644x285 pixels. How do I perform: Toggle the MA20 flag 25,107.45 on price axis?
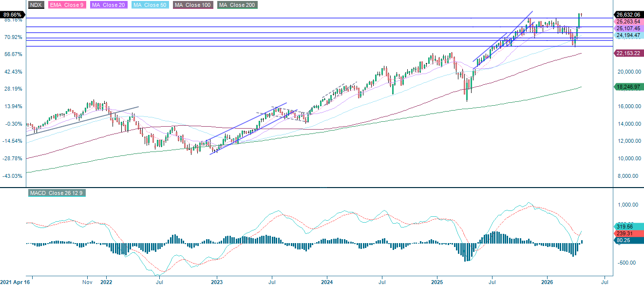pos(629,29)
